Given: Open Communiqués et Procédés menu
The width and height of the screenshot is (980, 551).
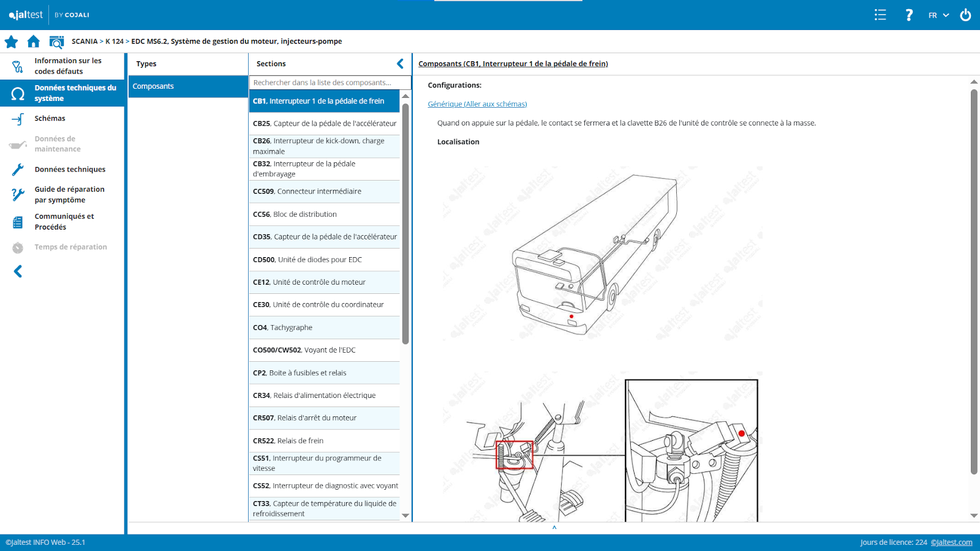Looking at the screenshot, I should click(62, 222).
